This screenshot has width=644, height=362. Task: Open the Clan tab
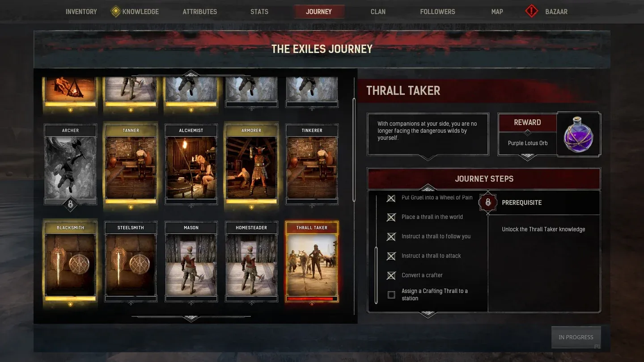378,12
